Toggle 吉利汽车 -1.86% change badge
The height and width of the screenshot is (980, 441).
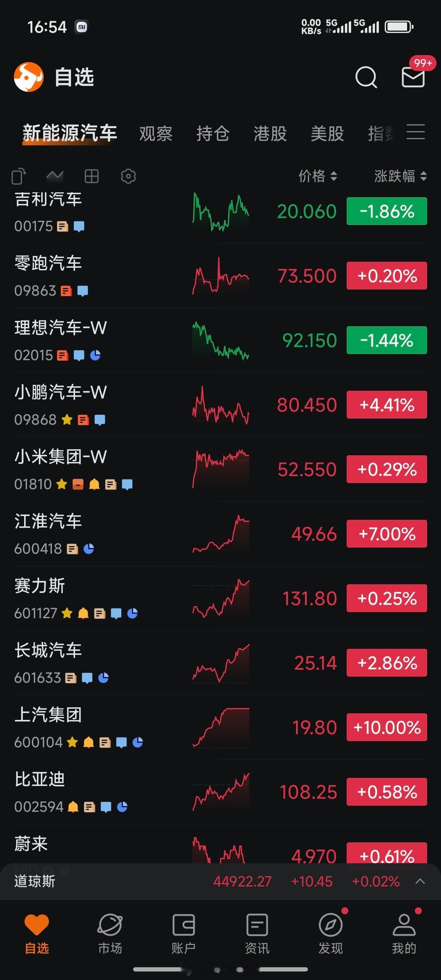point(387,211)
